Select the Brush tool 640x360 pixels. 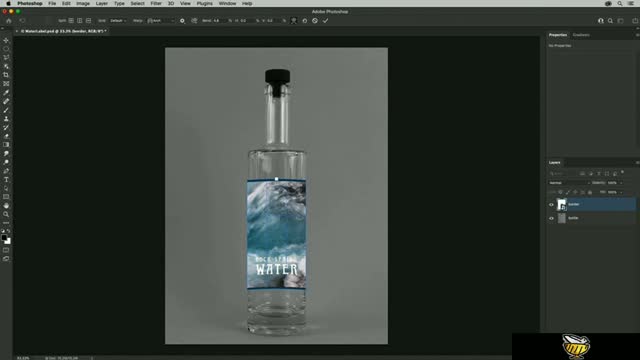pos(6,110)
